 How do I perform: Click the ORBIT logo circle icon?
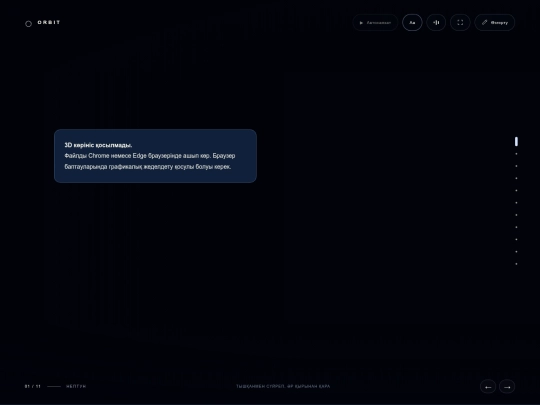tap(29, 24)
